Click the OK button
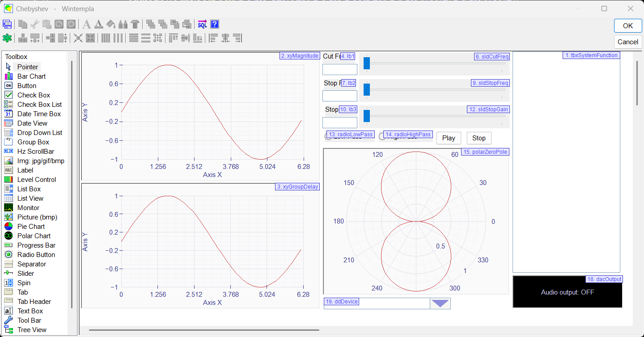 tap(628, 26)
